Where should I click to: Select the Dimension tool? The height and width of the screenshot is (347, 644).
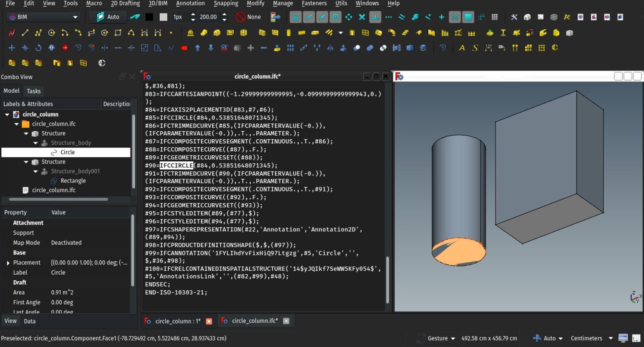pyautogui.click(x=488, y=48)
